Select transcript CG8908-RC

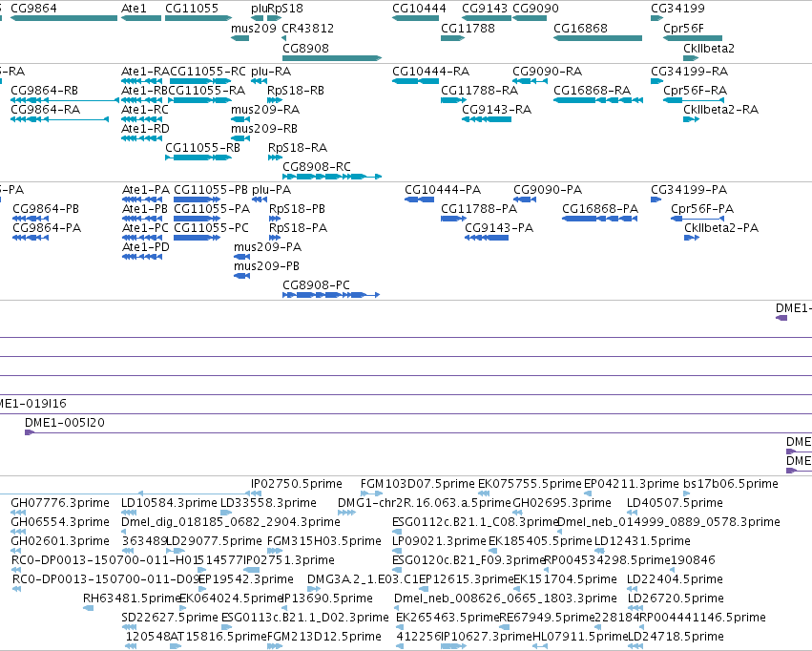pos(332,177)
